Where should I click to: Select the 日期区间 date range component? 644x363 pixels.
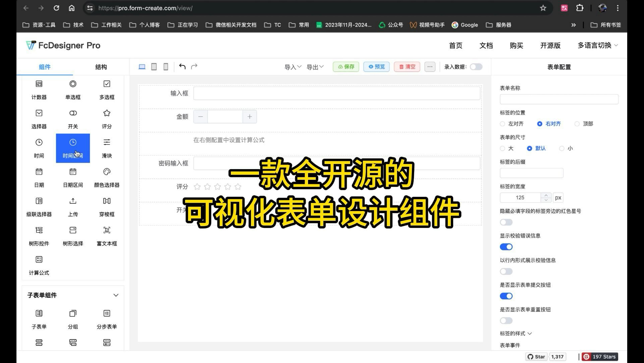click(x=73, y=177)
